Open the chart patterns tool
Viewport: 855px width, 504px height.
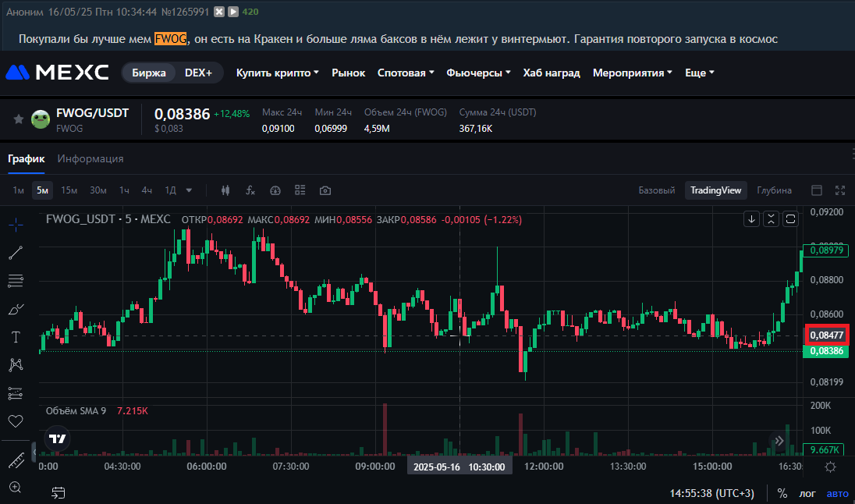click(x=16, y=365)
